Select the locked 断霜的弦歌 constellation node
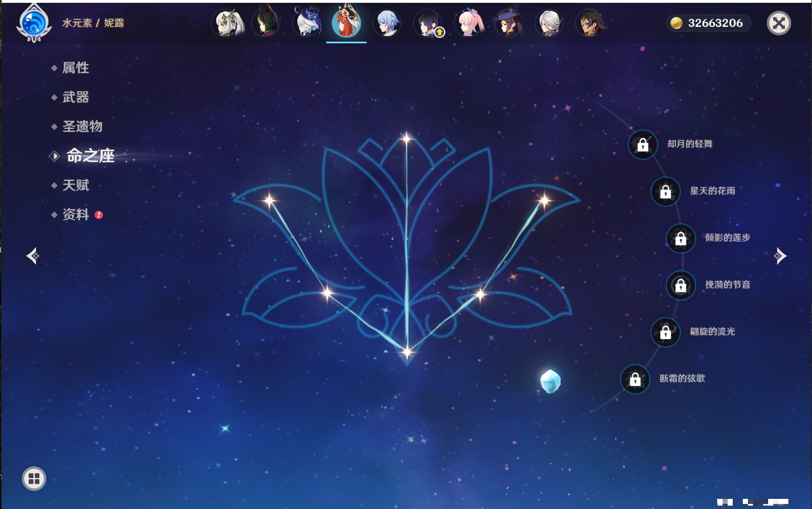The image size is (812, 509). 635,379
